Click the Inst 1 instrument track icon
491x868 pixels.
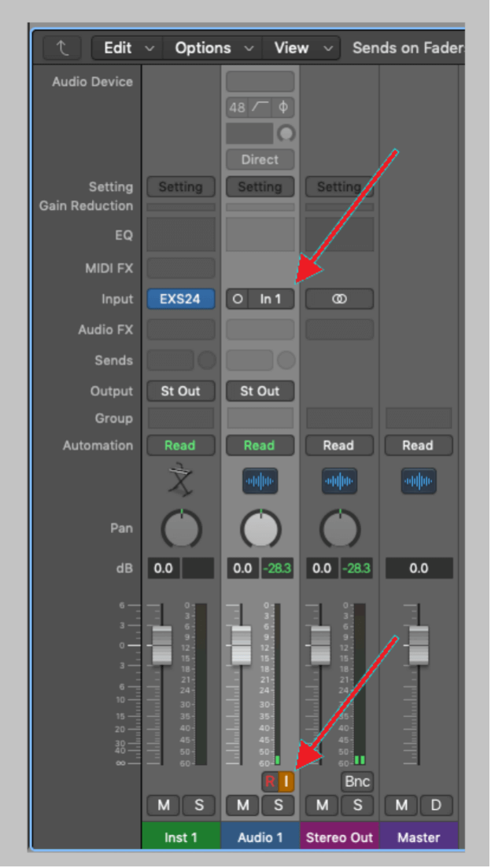point(180,480)
